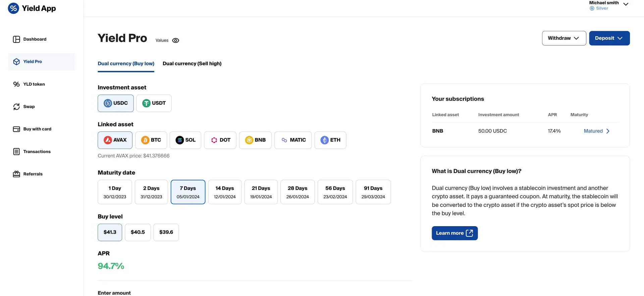Select USDT as investment asset

click(154, 103)
